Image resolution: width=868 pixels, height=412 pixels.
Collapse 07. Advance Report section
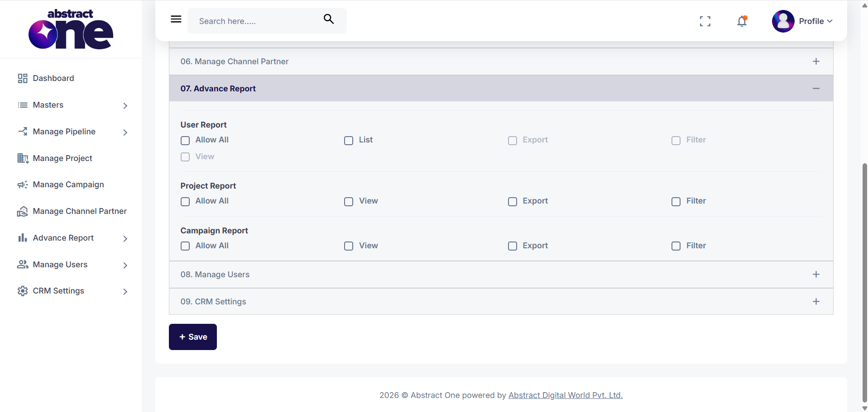[x=501, y=88]
